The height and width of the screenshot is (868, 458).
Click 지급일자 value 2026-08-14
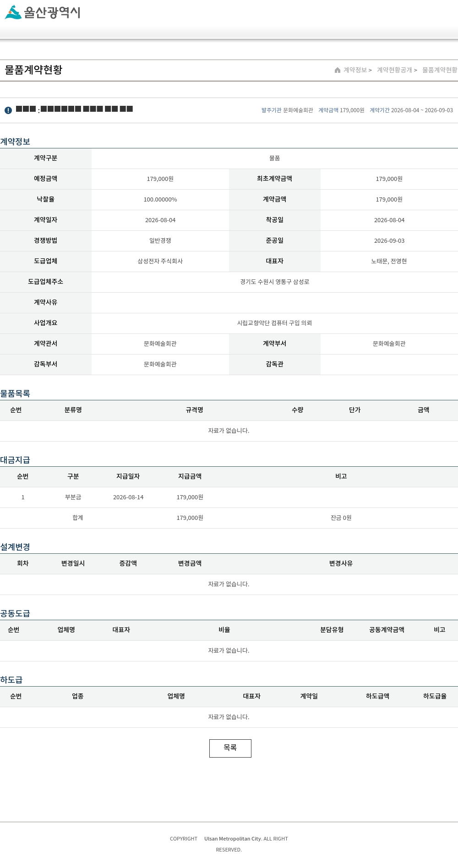[x=128, y=497]
